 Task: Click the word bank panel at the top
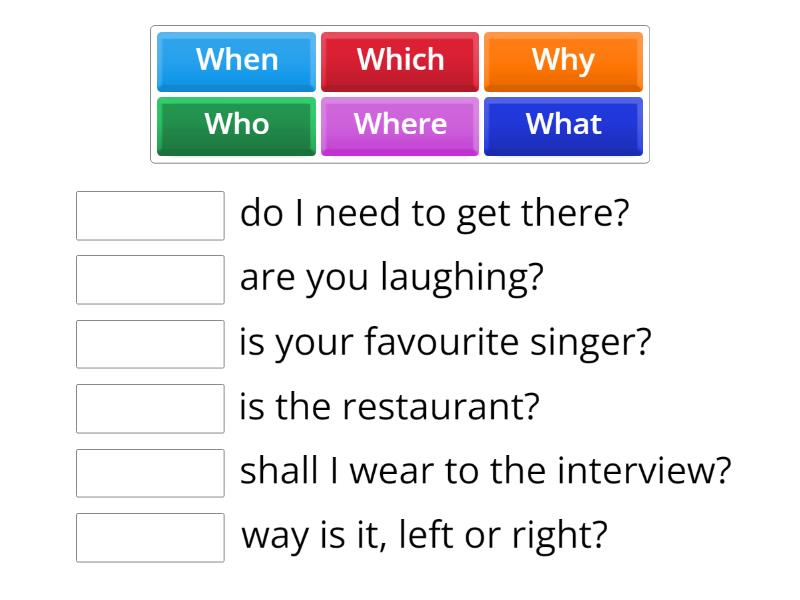click(x=400, y=93)
